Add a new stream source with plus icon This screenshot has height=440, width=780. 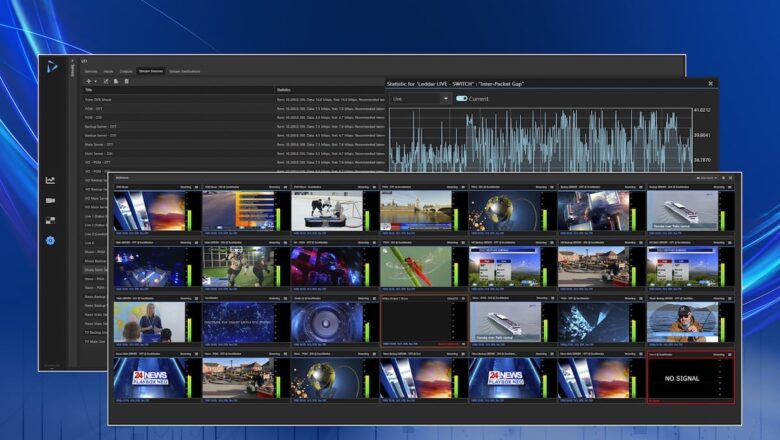pos(89,81)
